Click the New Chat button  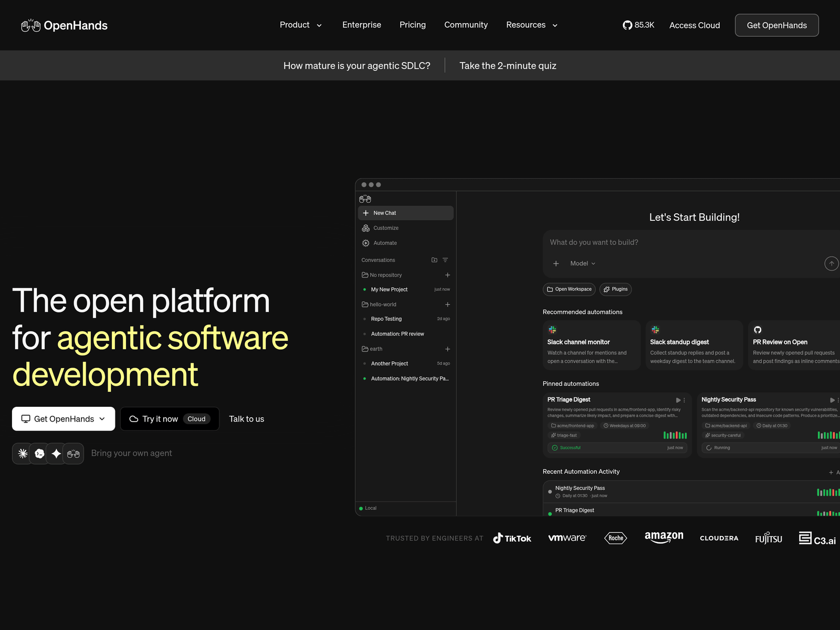click(406, 213)
